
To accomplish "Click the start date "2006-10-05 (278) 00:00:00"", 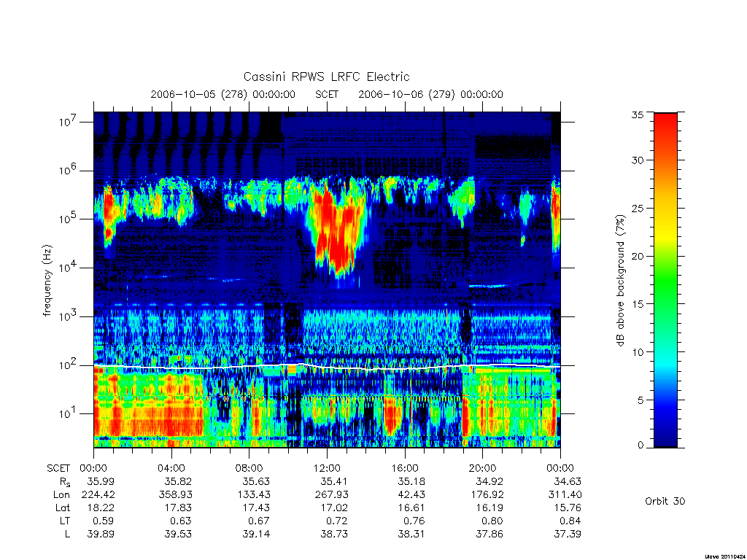I will click(223, 94).
